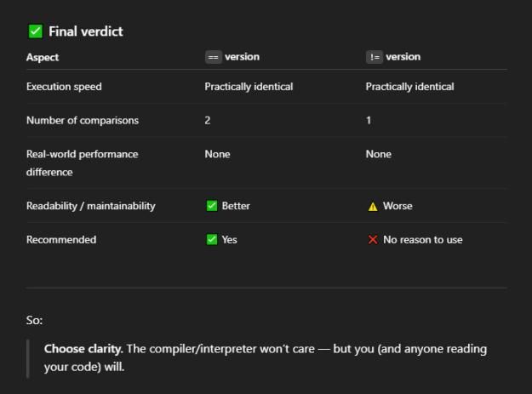Click the green checkmark beside Final verdict

36,31
